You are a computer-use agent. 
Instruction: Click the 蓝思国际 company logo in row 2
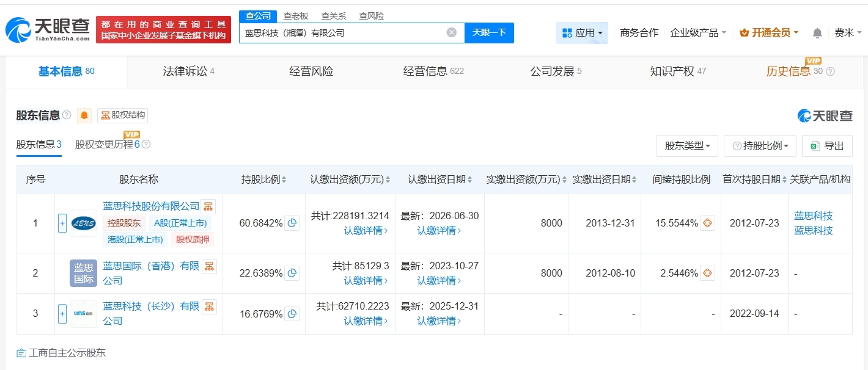83,273
